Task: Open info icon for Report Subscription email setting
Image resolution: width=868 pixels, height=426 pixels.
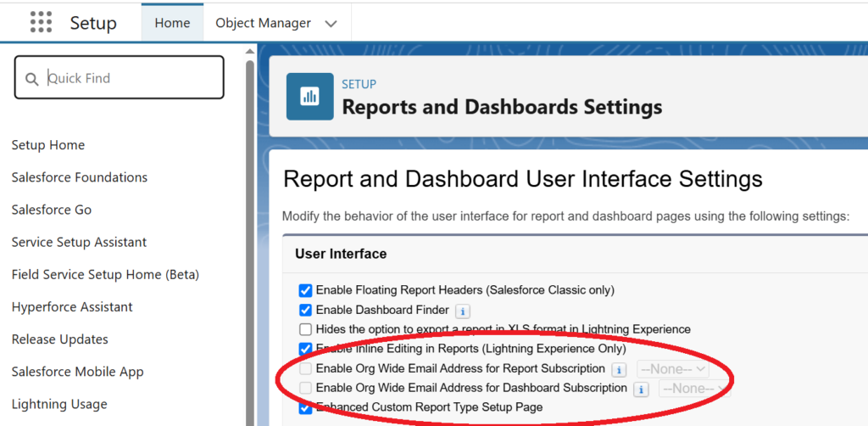Action: point(619,369)
